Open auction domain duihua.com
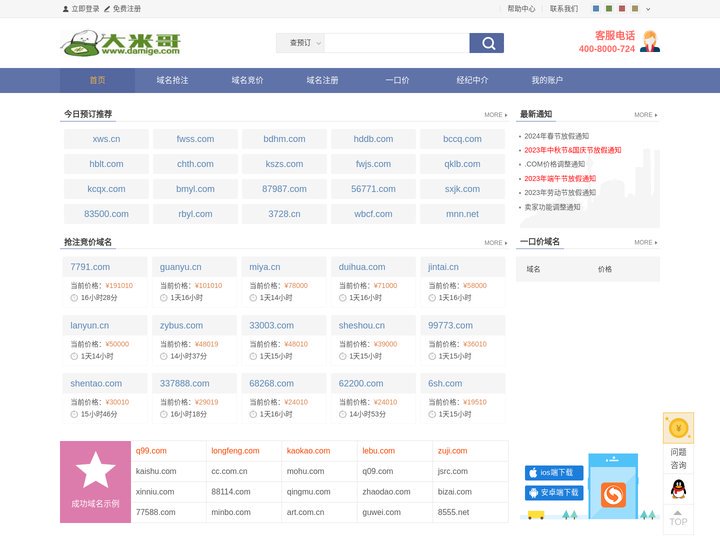This screenshot has height=540, width=720. (x=362, y=267)
